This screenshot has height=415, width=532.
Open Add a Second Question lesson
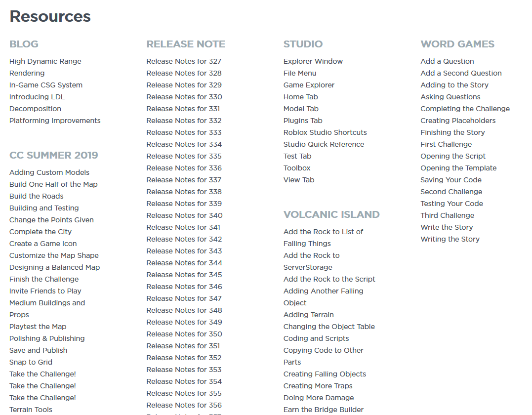pyautogui.click(x=461, y=73)
